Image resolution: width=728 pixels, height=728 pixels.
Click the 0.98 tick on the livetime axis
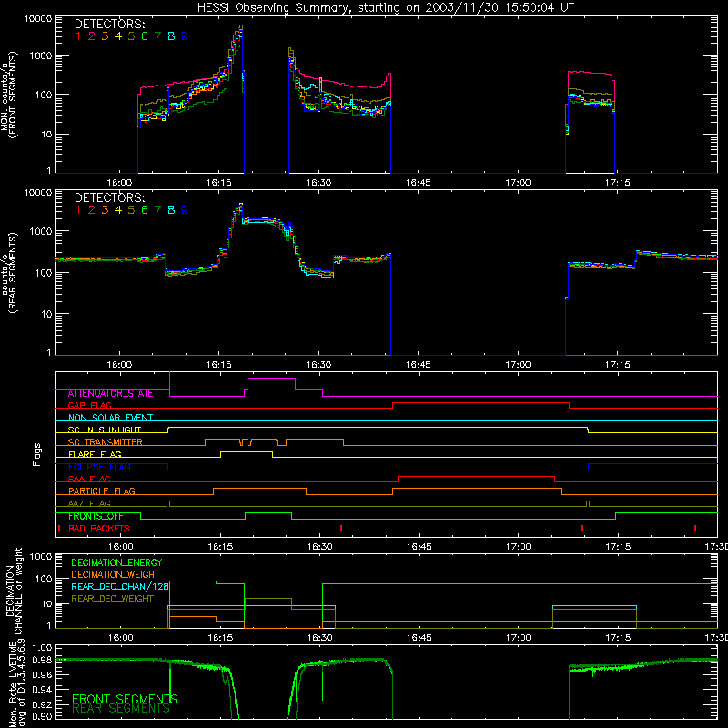point(42,661)
